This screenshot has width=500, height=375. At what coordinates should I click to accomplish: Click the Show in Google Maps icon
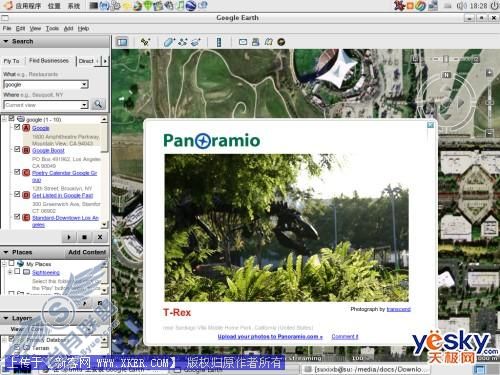269,42
